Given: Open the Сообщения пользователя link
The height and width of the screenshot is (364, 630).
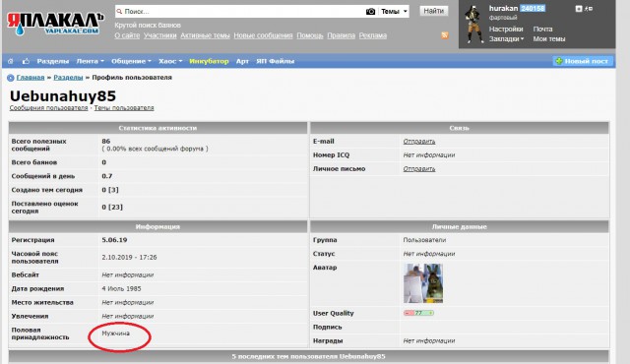Looking at the screenshot, I should pyautogui.click(x=48, y=108).
